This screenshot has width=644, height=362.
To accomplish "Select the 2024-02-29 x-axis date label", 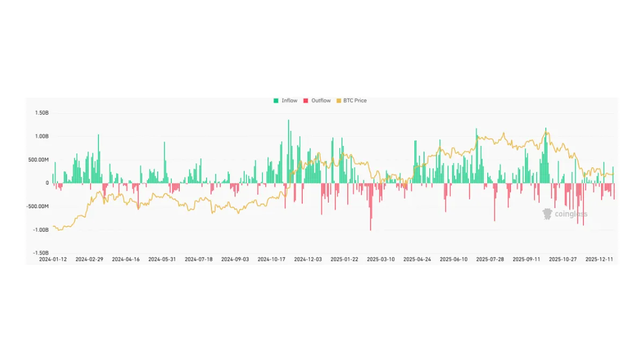I will pos(89,259).
